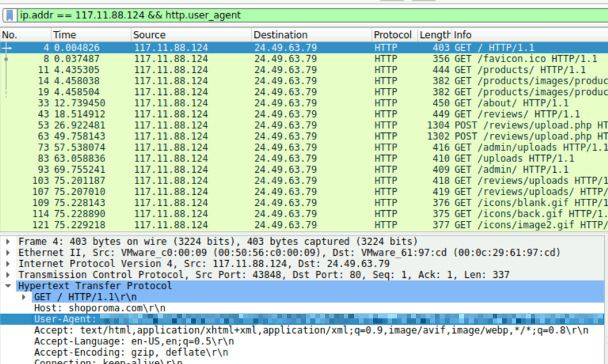The height and width of the screenshot is (364, 608).
Task: Expand the Ethernet II tree node
Action: coord(8,253)
